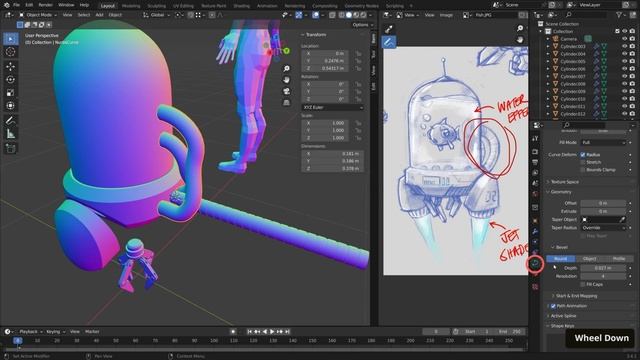The width and height of the screenshot is (640, 360).
Task: Open the Tool properties tab
Action: [536, 139]
